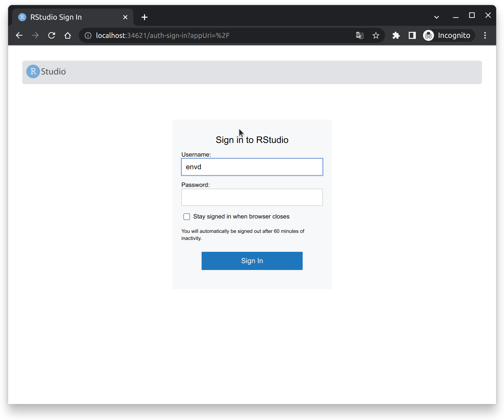504x420 pixels.
Task: Click the localhost address bar URL
Action: click(x=163, y=35)
